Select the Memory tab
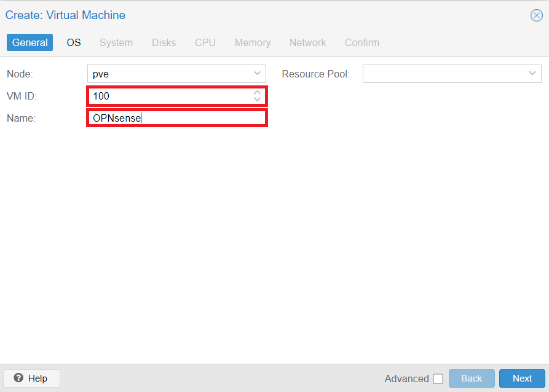Image resolution: width=549 pixels, height=392 pixels. pyautogui.click(x=253, y=42)
